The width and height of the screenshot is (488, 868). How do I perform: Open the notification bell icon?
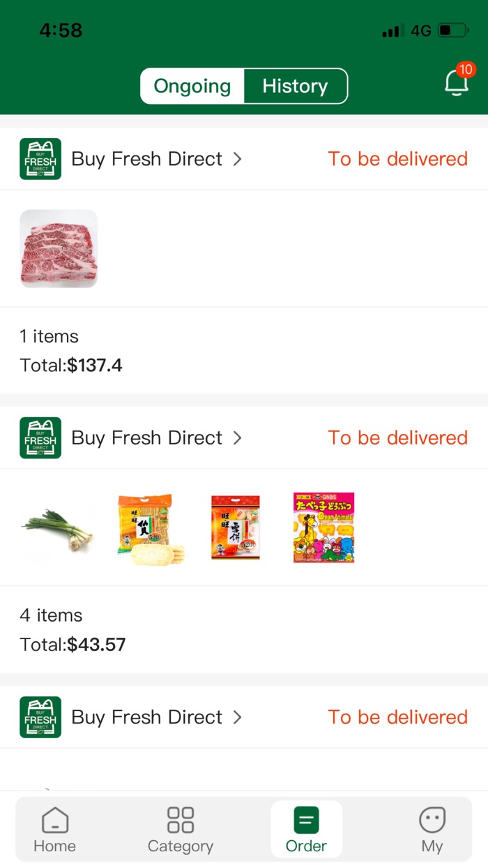tap(456, 84)
